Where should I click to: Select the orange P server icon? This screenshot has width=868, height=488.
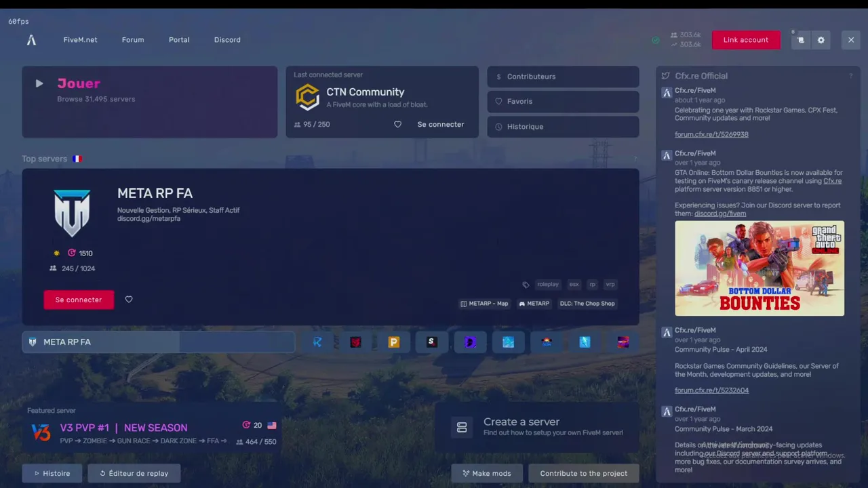click(393, 342)
